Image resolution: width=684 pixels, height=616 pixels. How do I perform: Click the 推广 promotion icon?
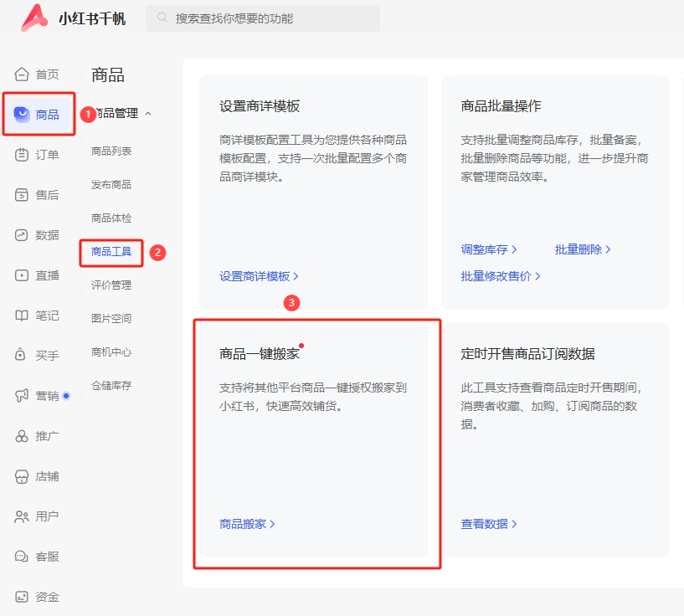pos(22,436)
